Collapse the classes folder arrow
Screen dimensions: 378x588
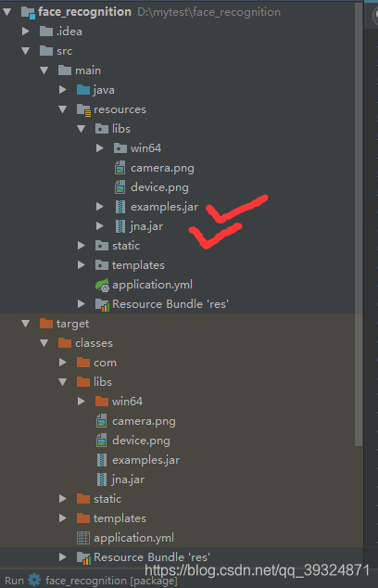pyautogui.click(x=44, y=343)
